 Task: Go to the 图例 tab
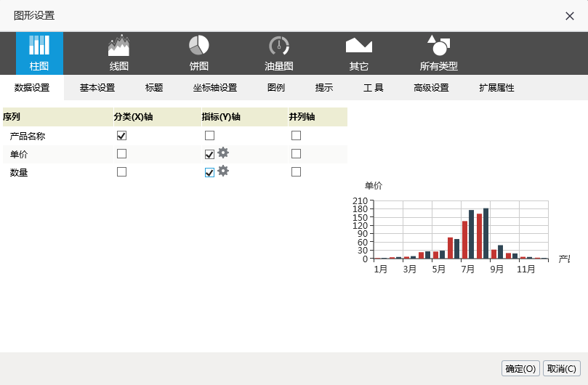(276, 88)
